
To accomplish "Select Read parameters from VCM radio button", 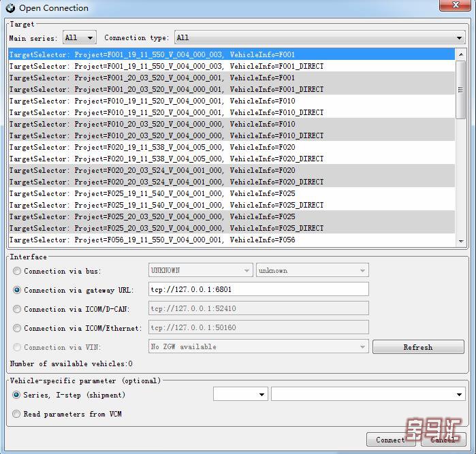I will 16,414.
